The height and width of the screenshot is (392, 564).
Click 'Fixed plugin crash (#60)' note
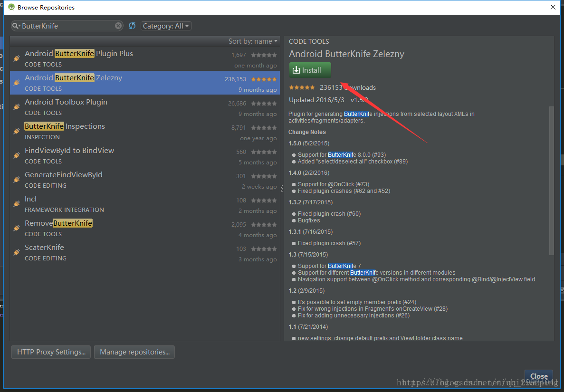[329, 214]
